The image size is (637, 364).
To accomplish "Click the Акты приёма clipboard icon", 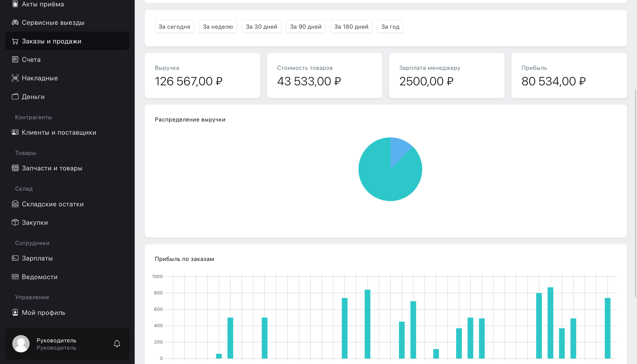I will tap(15, 4).
